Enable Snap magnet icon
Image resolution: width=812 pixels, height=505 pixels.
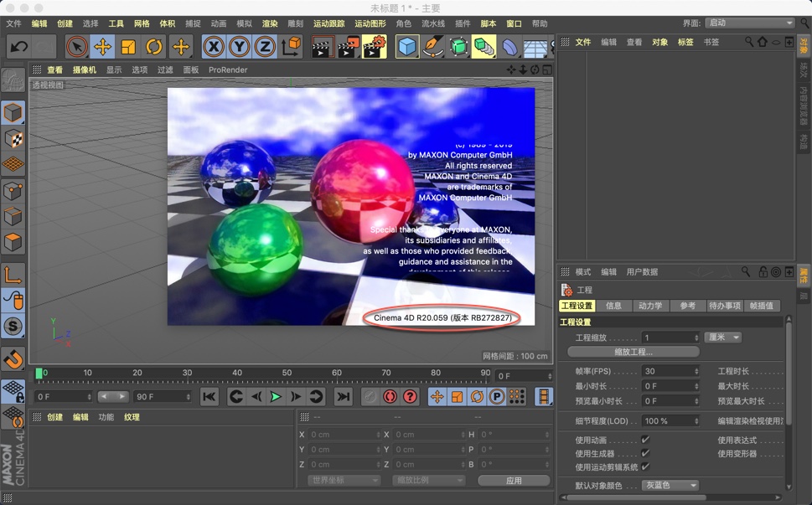(13, 359)
